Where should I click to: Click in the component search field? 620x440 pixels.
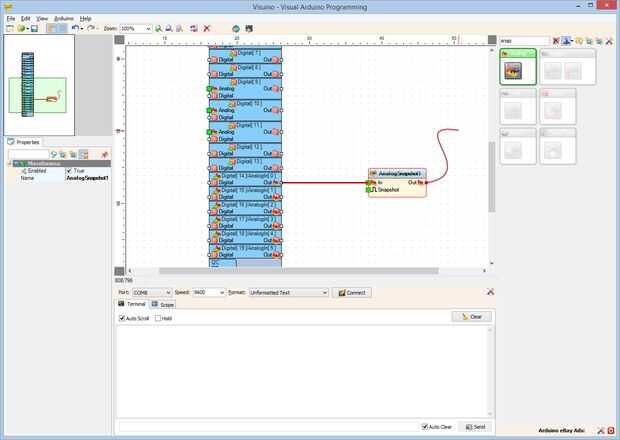524,41
